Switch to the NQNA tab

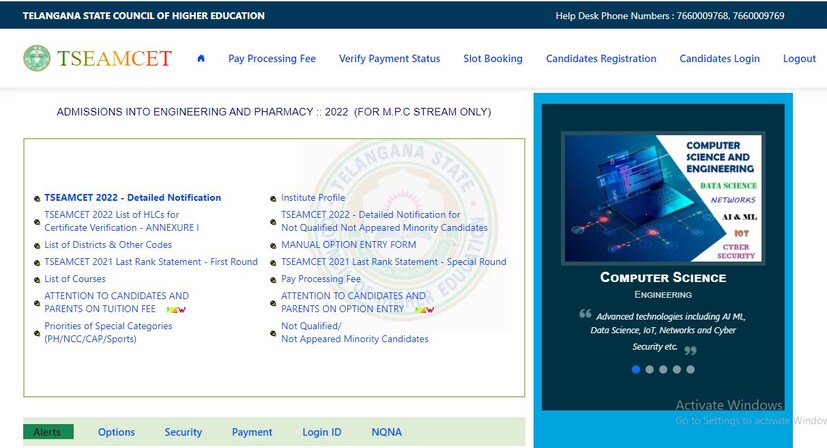click(387, 432)
